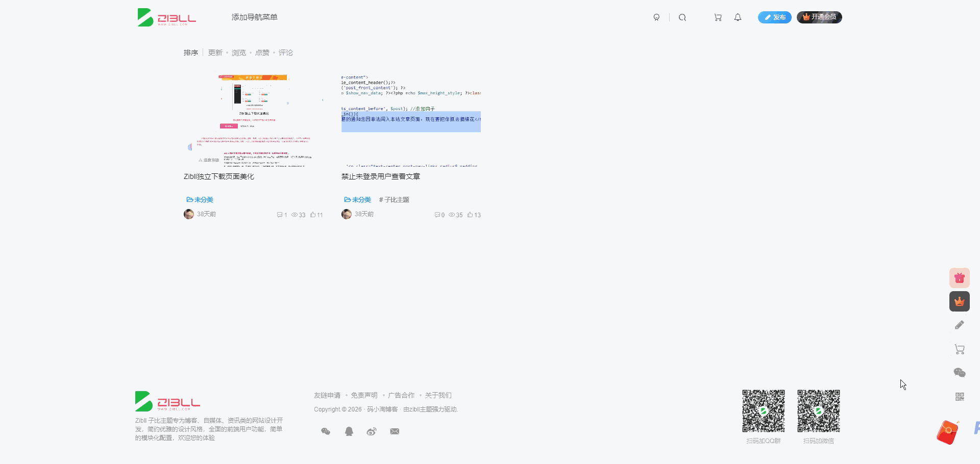Viewport: 980px width, 464px height.
Task: Click the Zibll logo in the header
Action: point(167,17)
